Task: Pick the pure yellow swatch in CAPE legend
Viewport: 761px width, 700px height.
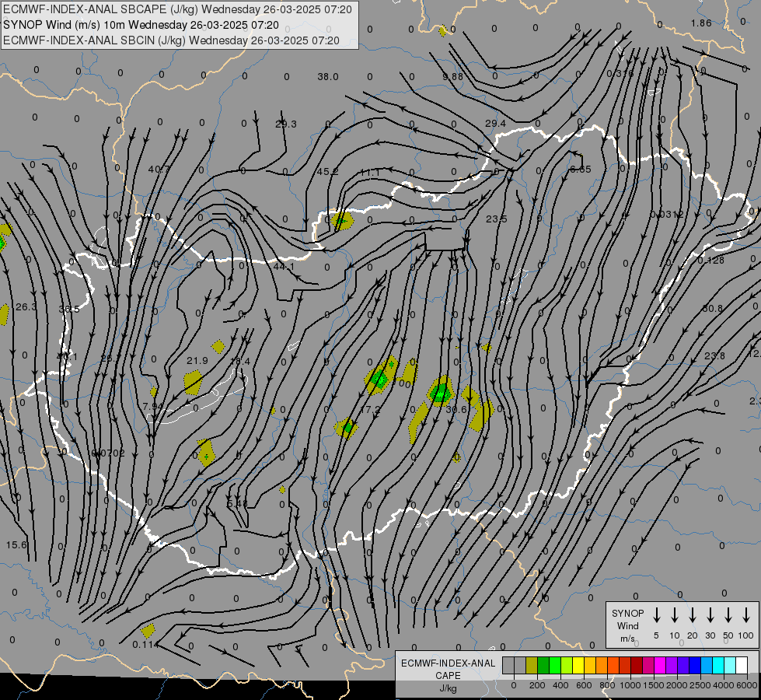Action: (x=578, y=665)
